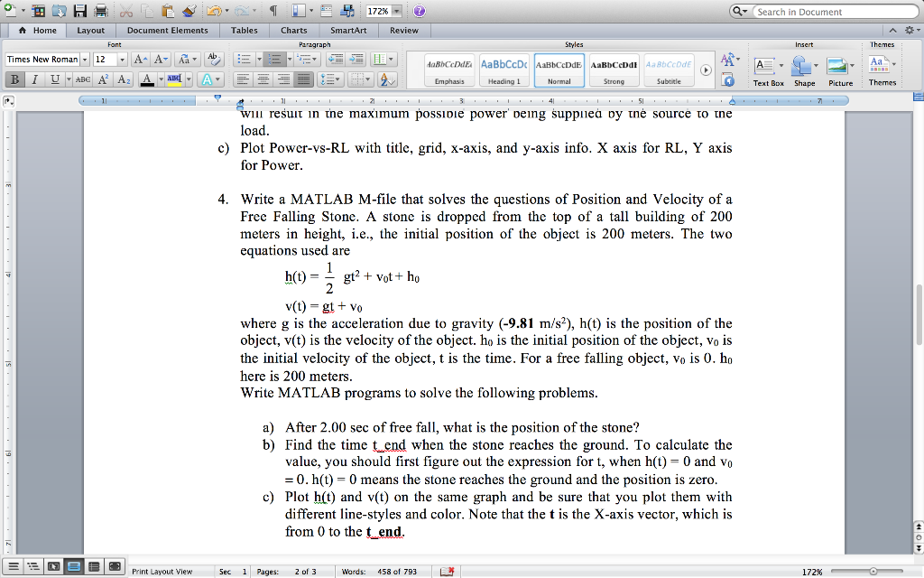Image resolution: width=924 pixels, height=578 pixels.
Task: Click the Paste clipboard icon
Action: (169, 11)
